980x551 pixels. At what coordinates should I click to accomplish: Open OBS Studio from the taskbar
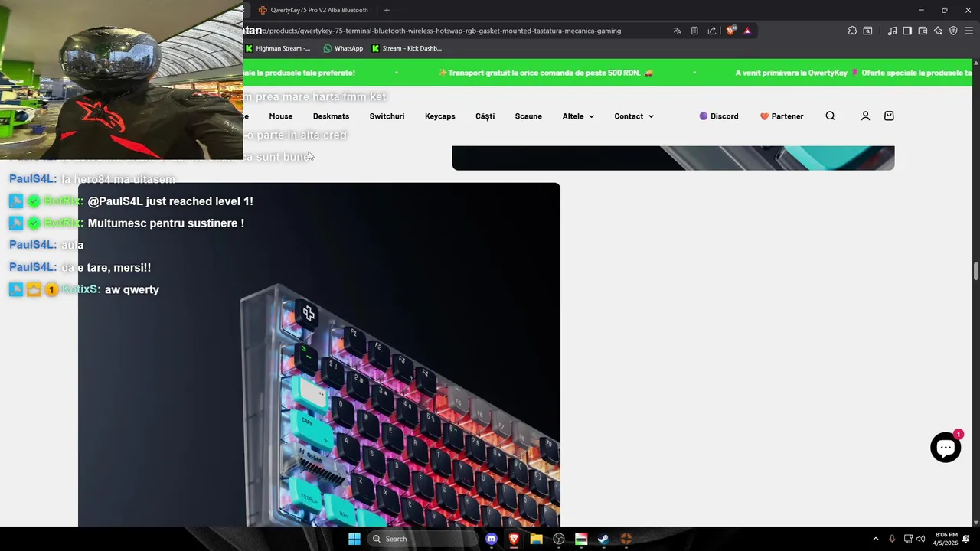click(559, 539)
